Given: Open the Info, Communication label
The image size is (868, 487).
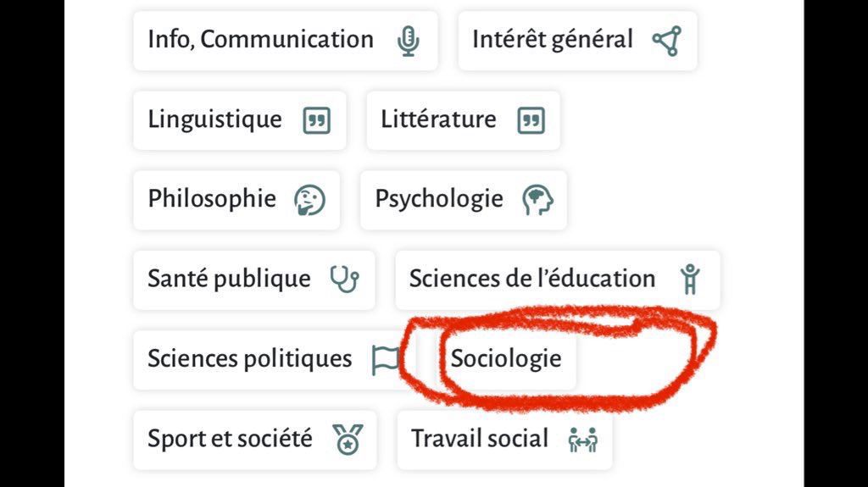Looking at the screenshot, I should (x=260, y=40).
